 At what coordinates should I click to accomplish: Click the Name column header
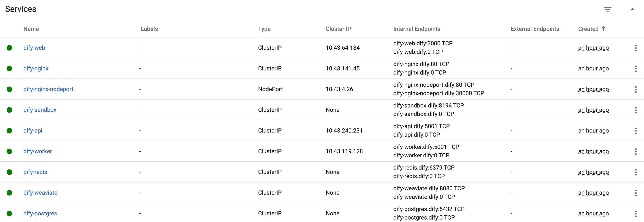(x=31, y=29)
